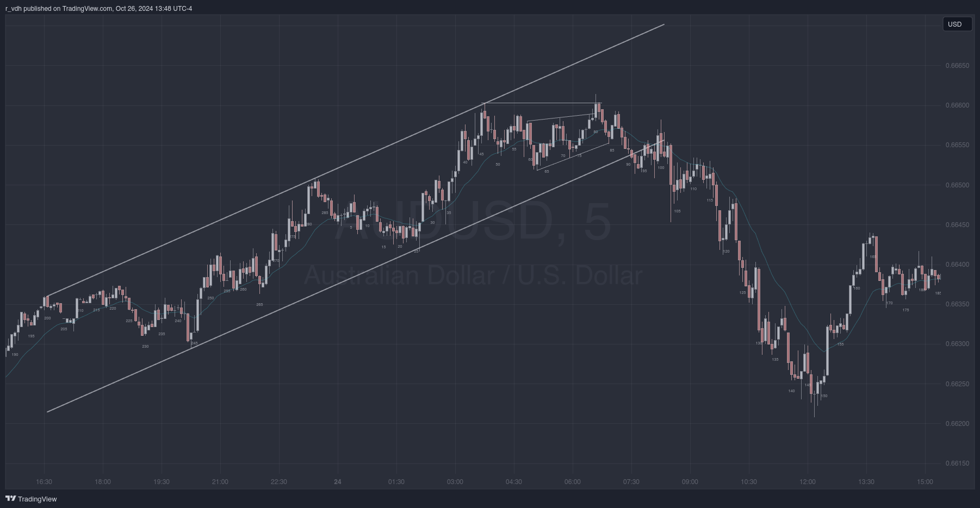Select the 03:00 time axis label
The height and width of the screenshot is (508, 980).
point(455,482)
